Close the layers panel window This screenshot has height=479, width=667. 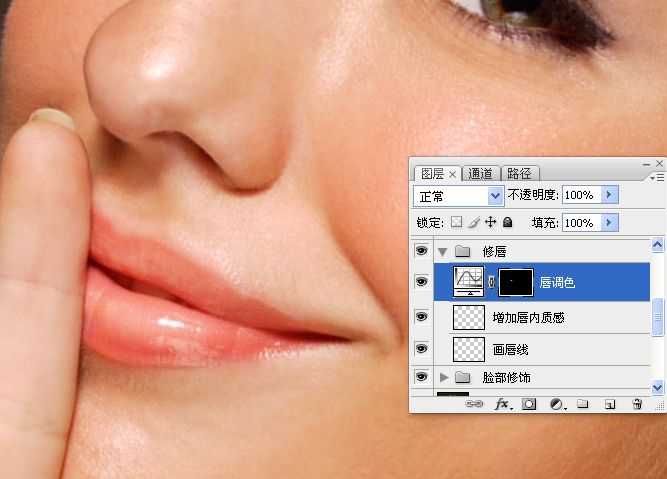point(659,163)
